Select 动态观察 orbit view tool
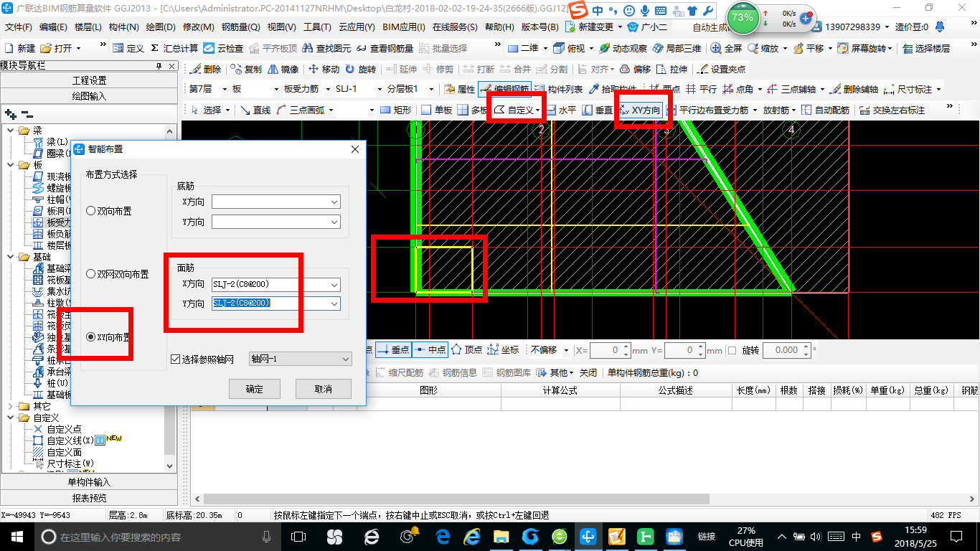 [x=623, y=48]
